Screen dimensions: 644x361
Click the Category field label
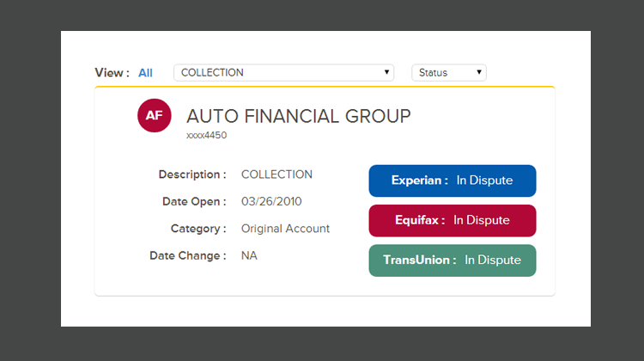tap(198, 229)
